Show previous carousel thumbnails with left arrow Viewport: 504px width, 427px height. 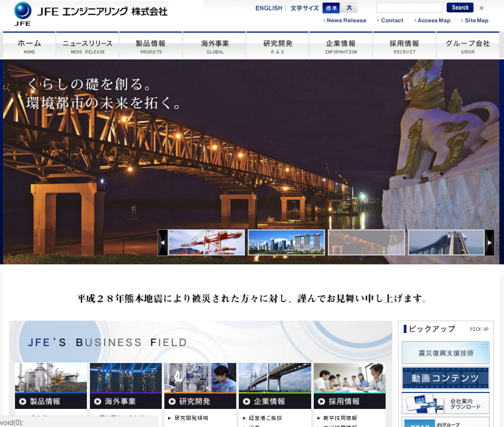point(163,243)
